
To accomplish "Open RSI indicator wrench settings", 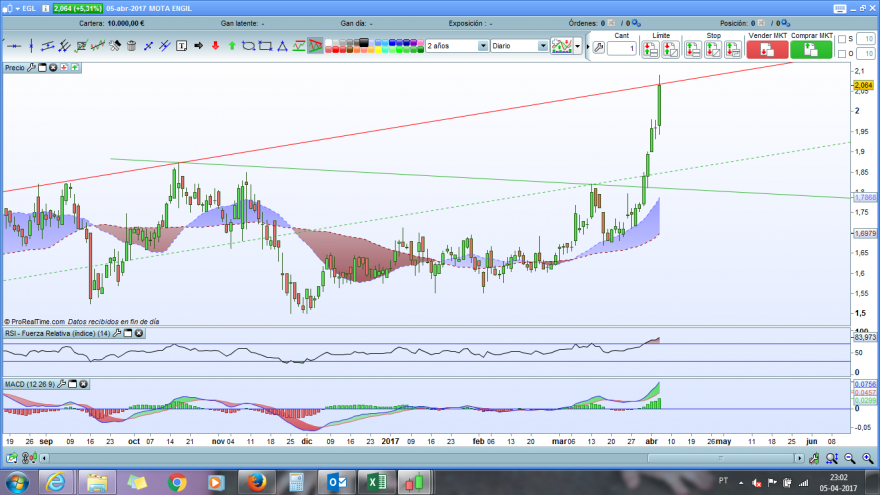I will (x=117, y=333).
